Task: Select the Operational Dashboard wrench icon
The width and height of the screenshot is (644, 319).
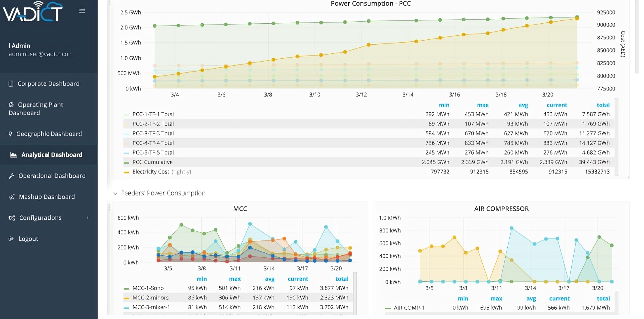Action: click(x=11, y=176)
